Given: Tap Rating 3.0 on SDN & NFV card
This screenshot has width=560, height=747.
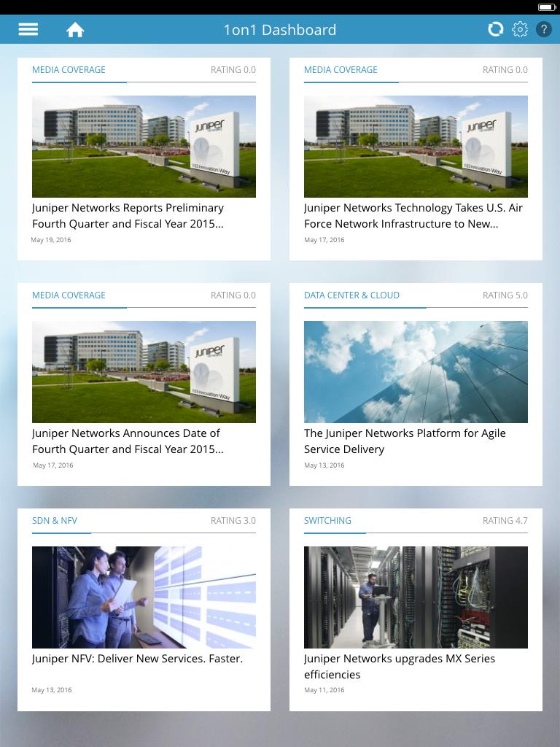Looking at the screenshot, I should tap(233, 520).
